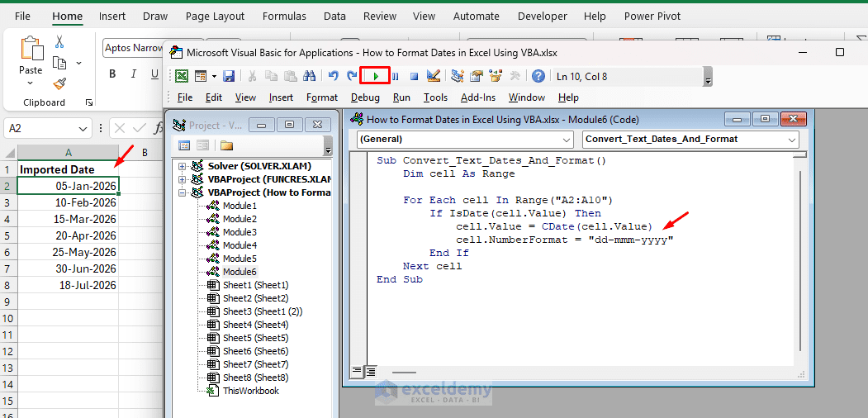
Task: Toggle Design Mode icon in VBA toolbar
Action: 434,76
